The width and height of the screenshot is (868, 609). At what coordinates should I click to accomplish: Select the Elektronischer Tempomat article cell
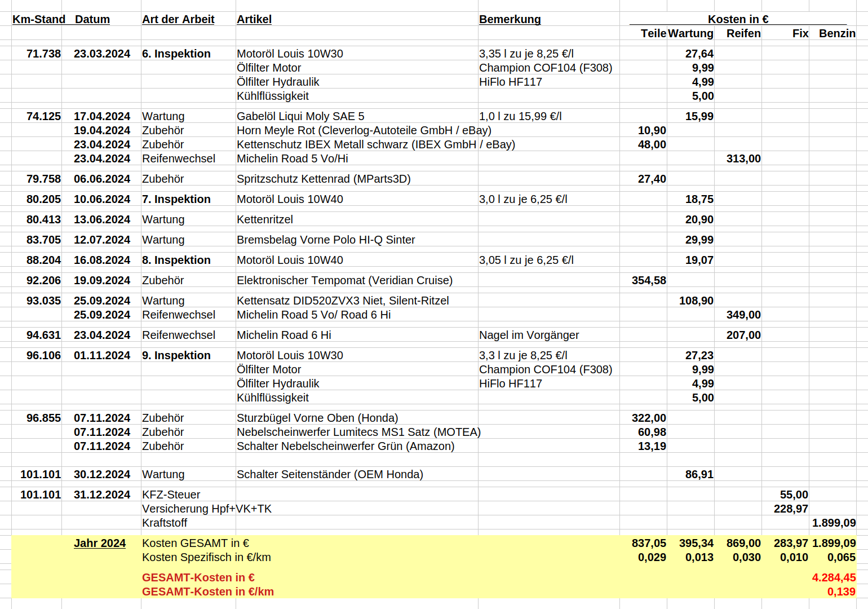(344, 280)
